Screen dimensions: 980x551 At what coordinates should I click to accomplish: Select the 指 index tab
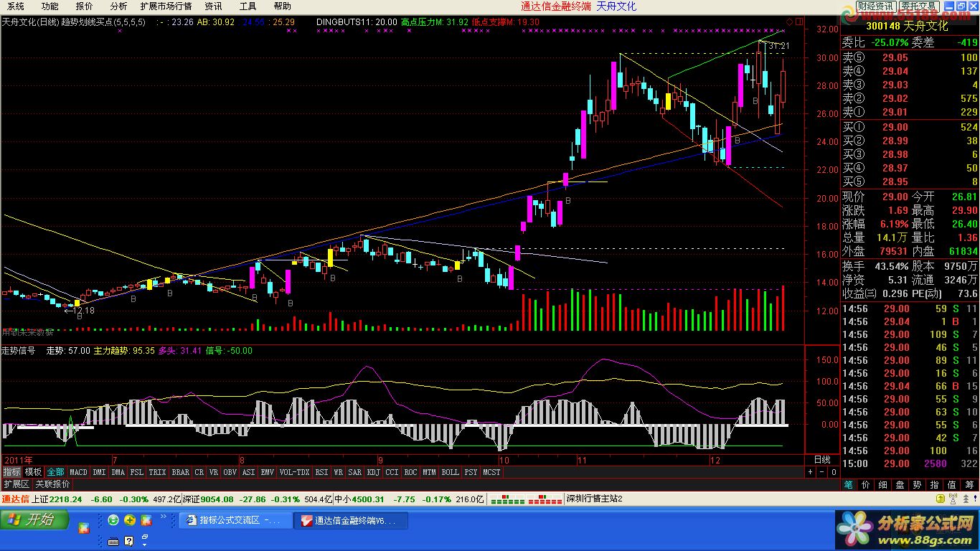pos(934,485)
